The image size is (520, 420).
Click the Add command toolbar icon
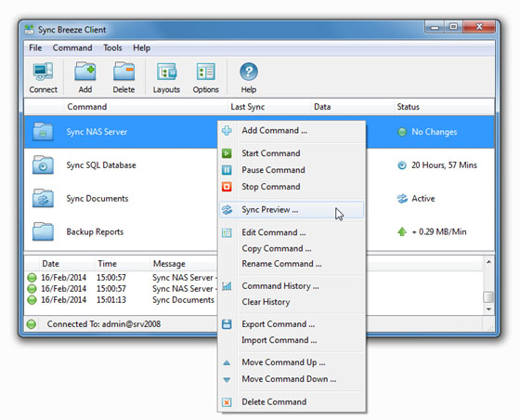click(85, 72)
